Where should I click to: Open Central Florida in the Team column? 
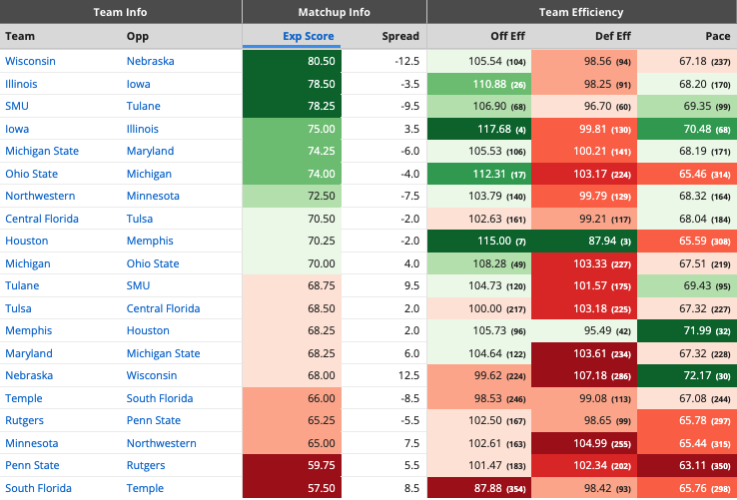(42, 219)
